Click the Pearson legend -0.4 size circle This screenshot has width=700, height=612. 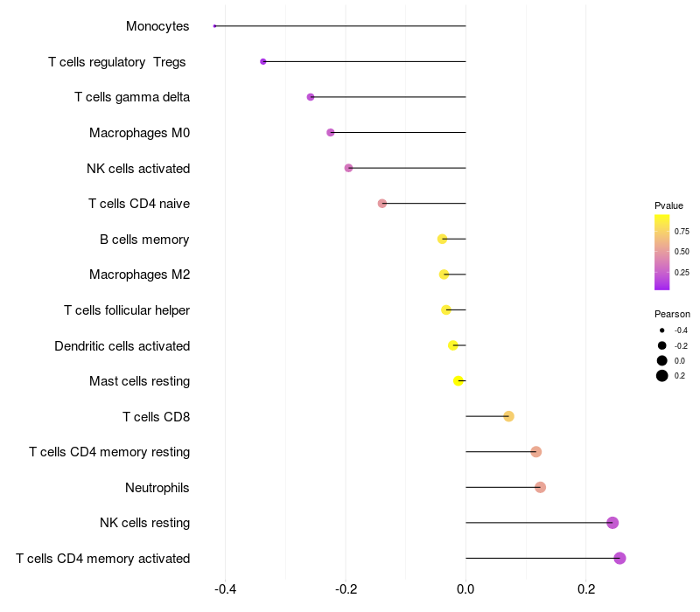tap(662, 330)
